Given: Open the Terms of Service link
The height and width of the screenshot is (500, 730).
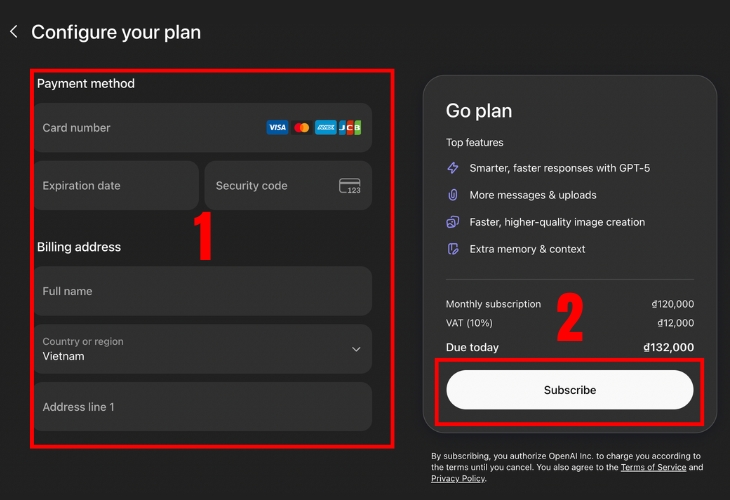Looking at the screenshot, I should pos(653,467).
